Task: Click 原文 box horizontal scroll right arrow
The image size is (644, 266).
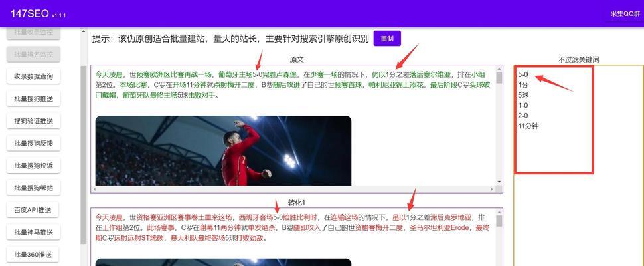Action: pyautogui.click(x=493, y=189)
